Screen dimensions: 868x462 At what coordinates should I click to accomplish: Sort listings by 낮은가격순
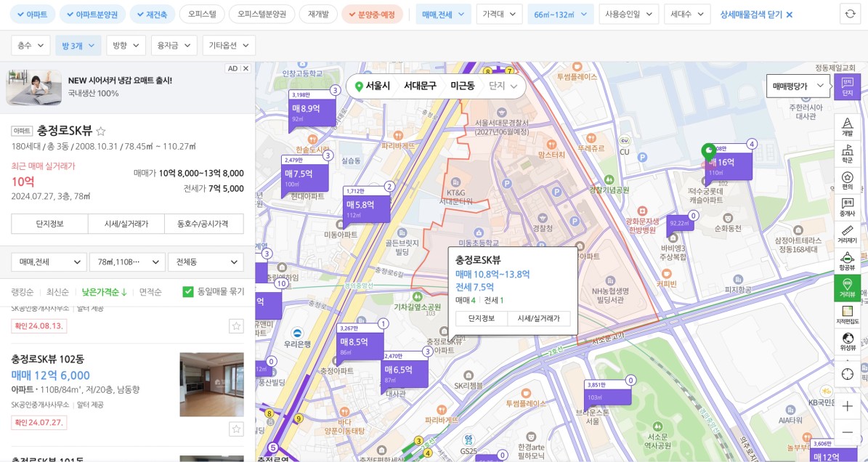(x=105, y=291)
